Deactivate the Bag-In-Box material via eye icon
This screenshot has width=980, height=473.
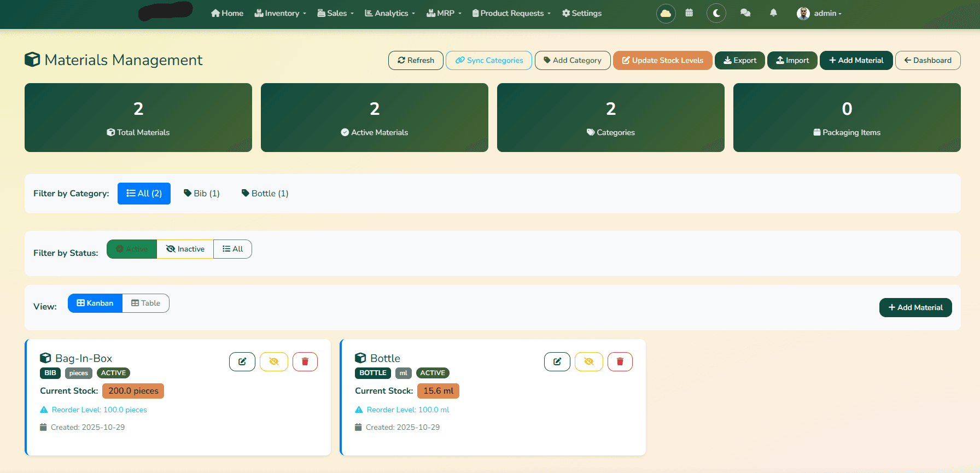click(x=274, y=361)
